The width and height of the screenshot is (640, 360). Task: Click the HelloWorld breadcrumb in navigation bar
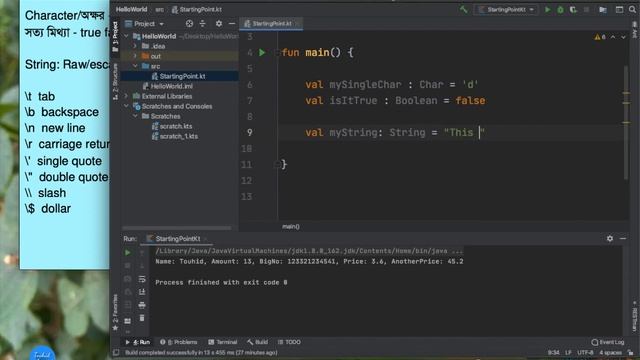point(131,9)
